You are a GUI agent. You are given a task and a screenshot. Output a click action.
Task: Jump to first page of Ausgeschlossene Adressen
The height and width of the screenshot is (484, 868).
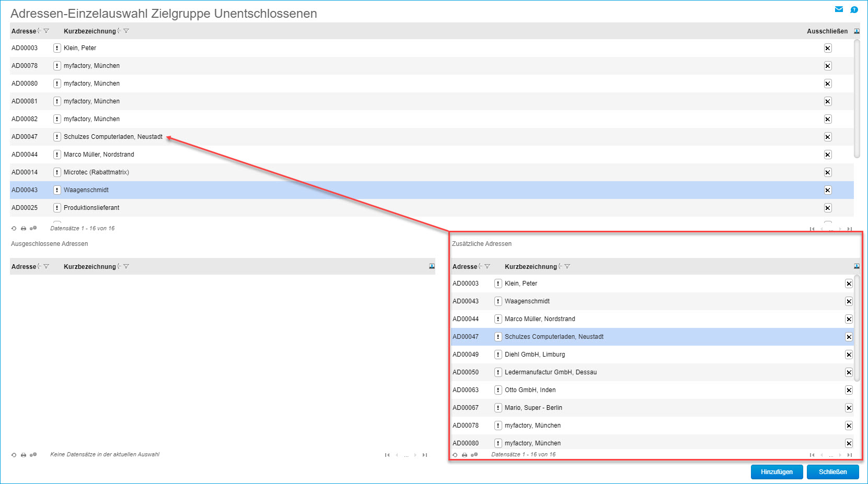(387, 455)
